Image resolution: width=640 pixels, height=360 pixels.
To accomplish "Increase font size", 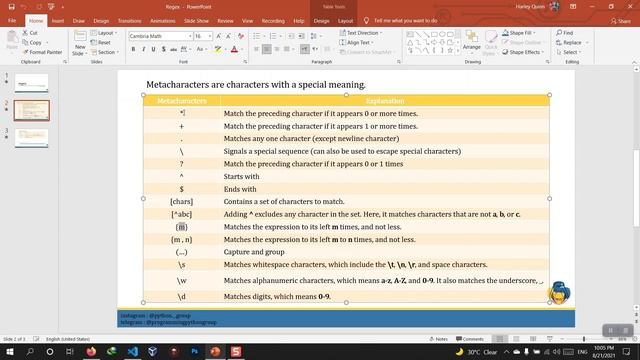I will [x=219, y=36].
